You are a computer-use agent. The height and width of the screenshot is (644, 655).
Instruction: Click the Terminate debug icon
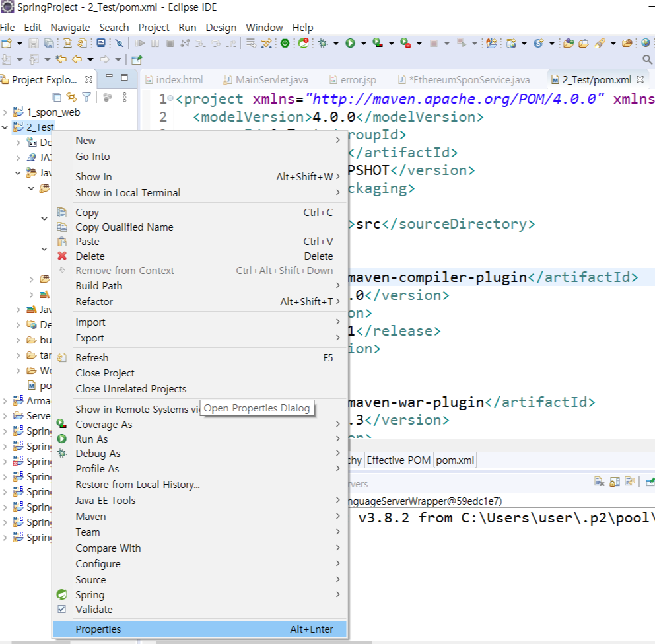coord(170,43)
